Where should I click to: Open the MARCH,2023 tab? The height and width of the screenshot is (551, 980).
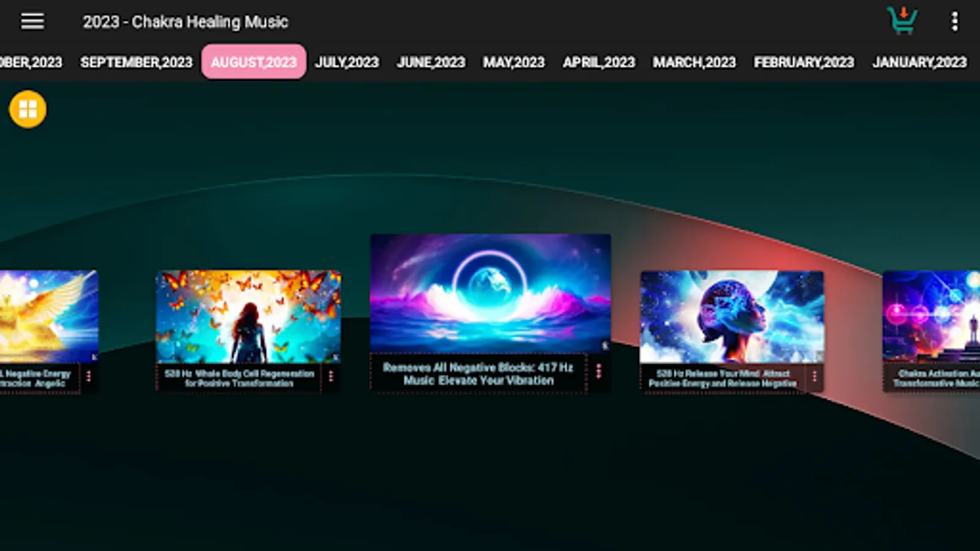pos(694,62)
